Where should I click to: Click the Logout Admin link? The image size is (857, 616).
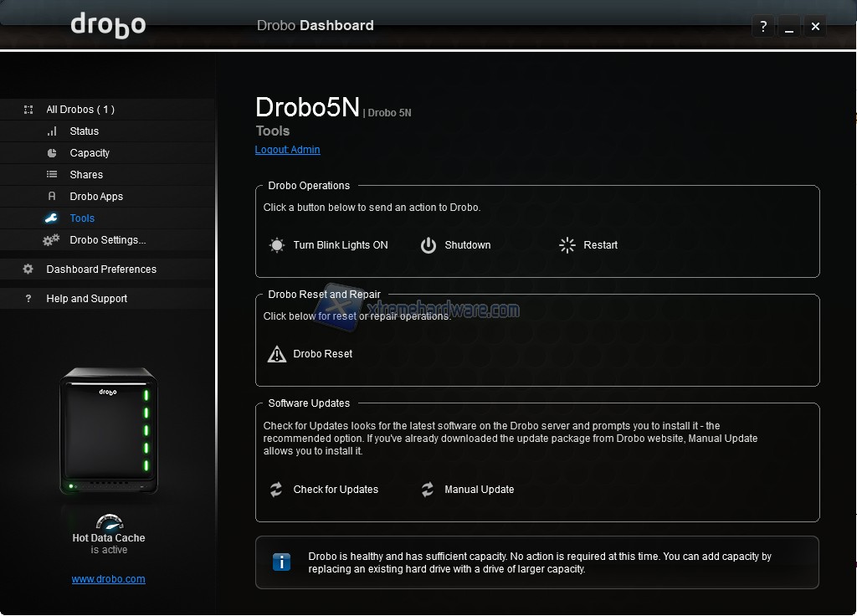(287, 150)
